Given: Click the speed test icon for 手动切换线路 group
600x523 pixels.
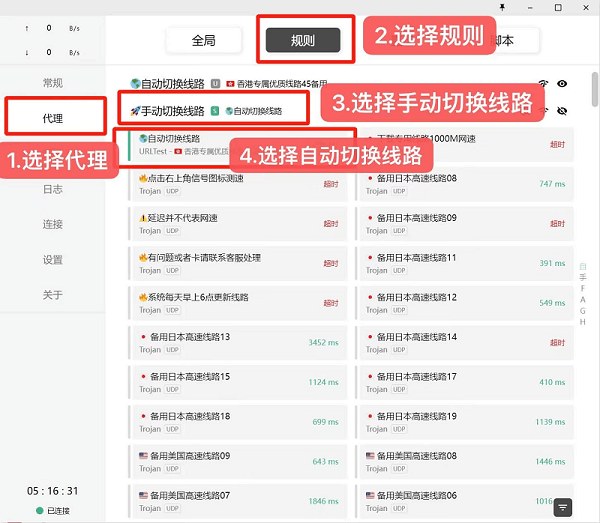Looking at the screenshot, I should click(544, 111).
